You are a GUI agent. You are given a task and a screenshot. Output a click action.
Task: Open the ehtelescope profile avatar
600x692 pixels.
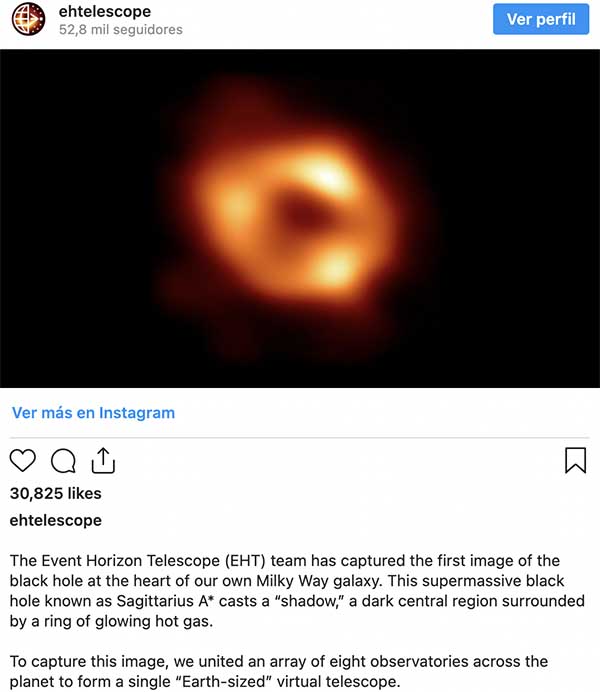28,19
